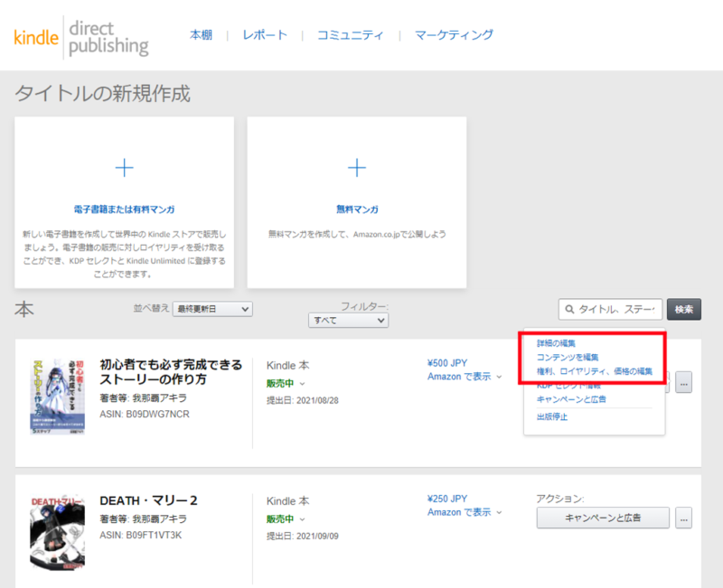Open the 電子書籍または有料マンガ creation link

(124, 210)
